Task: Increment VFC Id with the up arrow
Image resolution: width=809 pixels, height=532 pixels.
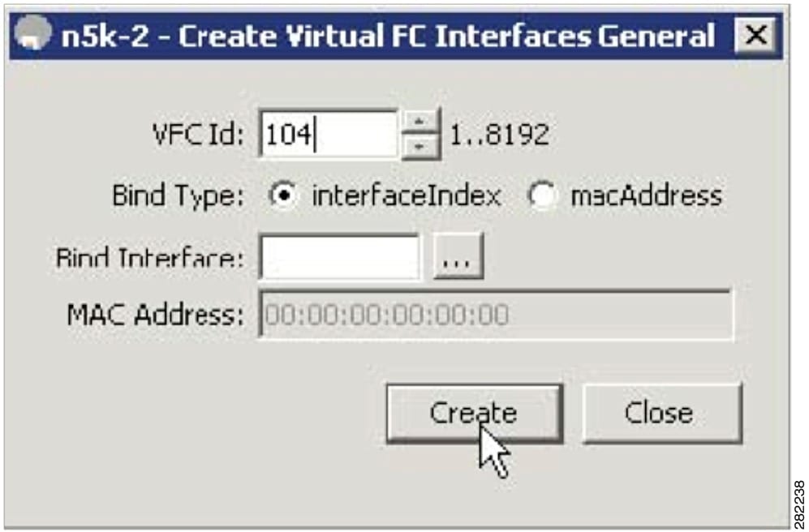Action: (420, 122)
